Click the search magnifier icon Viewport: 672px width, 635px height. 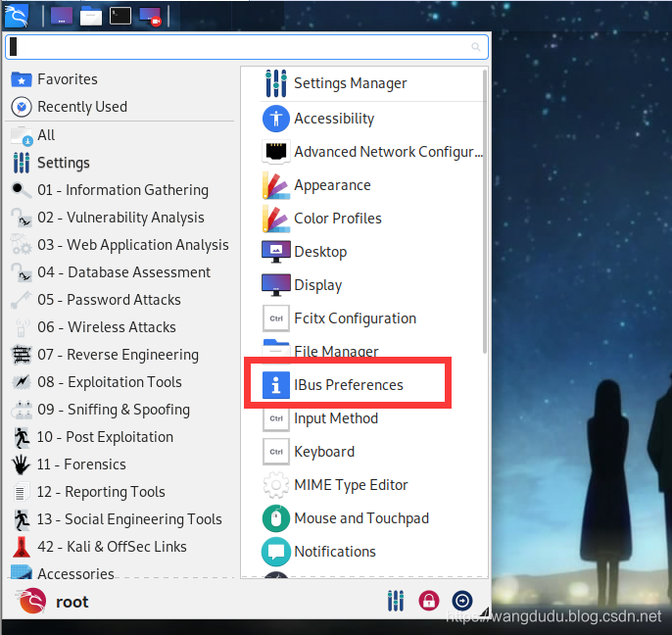[476, 47]
